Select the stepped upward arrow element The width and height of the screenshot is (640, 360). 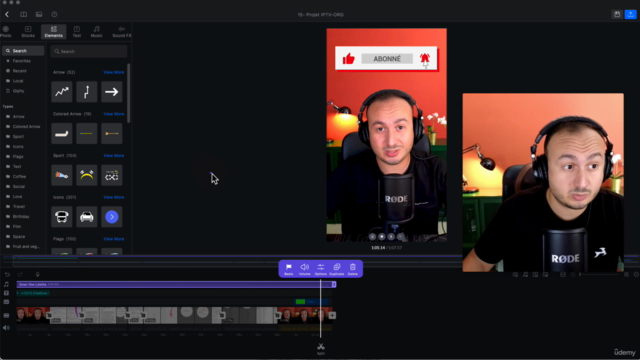coord(87,92)
